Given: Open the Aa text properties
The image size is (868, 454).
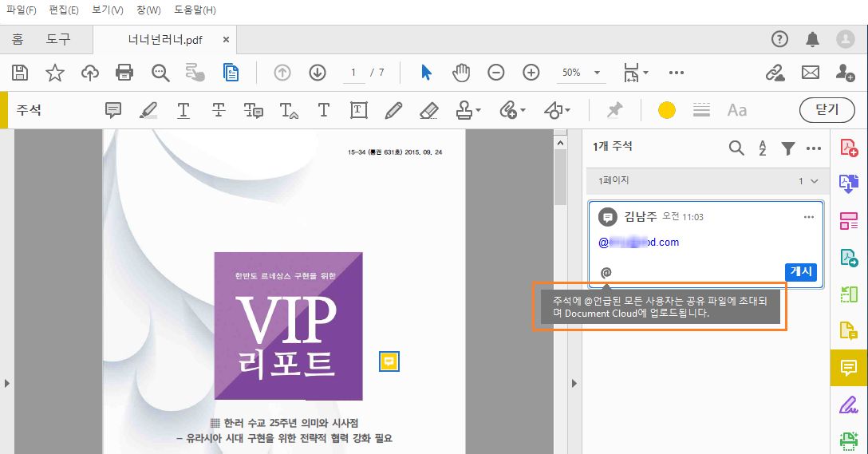Looking at the screenshot, I should (737, 110).
